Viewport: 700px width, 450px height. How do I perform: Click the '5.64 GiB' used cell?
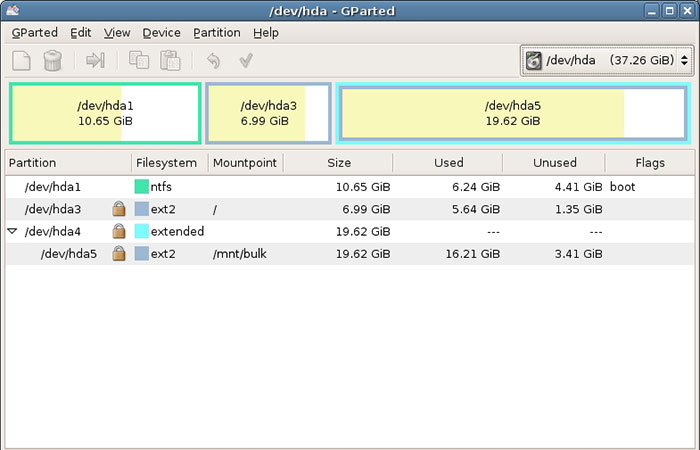(x=476, y=209)
